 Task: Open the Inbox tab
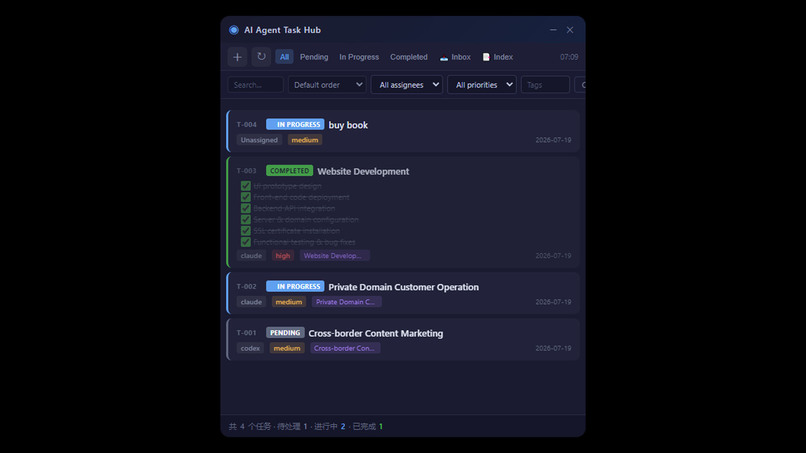[455, 57]
